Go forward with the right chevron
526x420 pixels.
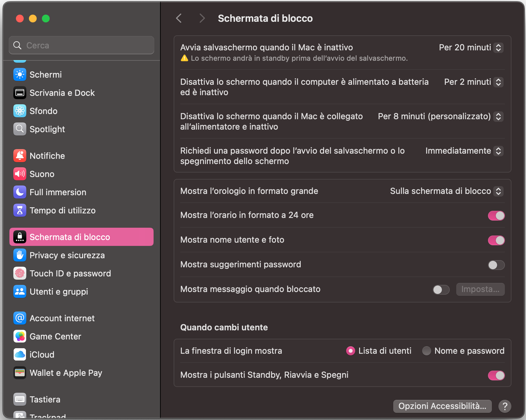(202, 18)
